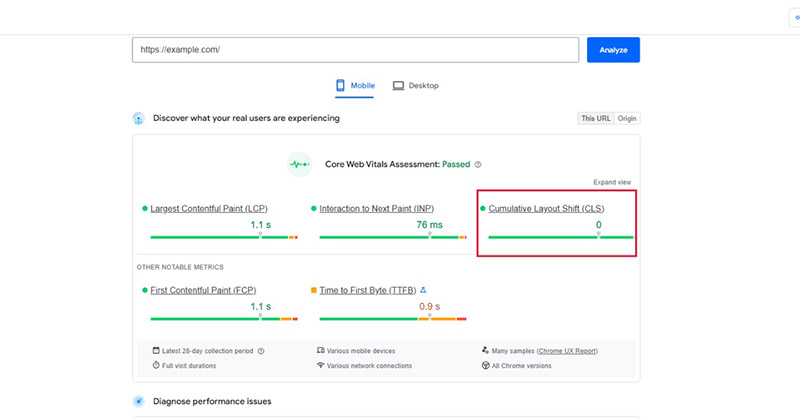800x419 pixels.
Task: Open the Chrome UX Report link
Action: click(x=567, y=351)
